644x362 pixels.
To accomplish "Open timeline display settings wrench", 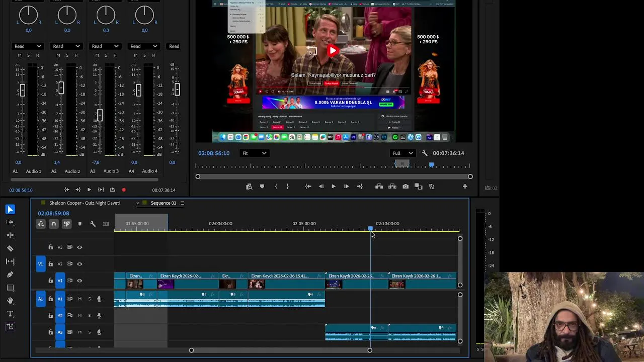I will point(93,224).
